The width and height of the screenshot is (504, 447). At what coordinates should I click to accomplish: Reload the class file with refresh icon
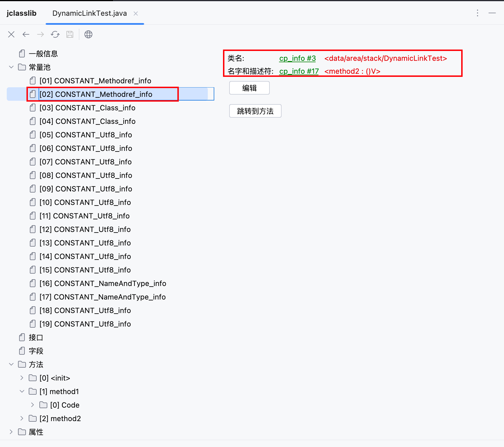point(55,34)
